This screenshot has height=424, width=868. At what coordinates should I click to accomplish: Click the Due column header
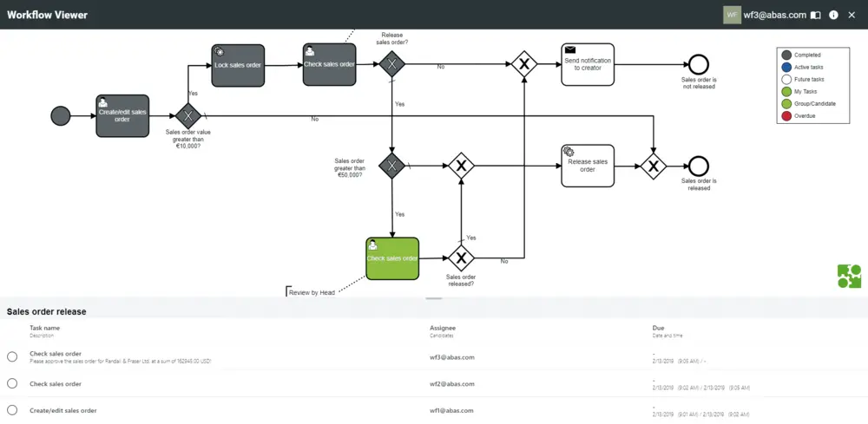tap(659, 328)
